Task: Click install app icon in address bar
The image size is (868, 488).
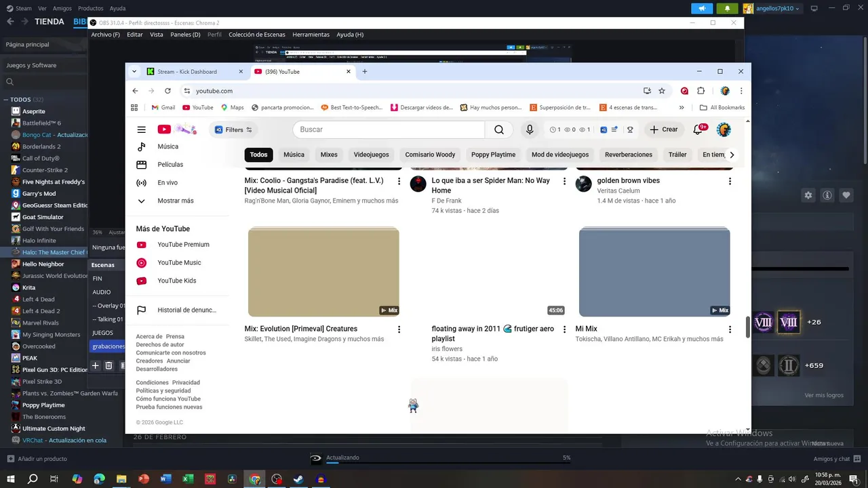Action: pos(647,91)
